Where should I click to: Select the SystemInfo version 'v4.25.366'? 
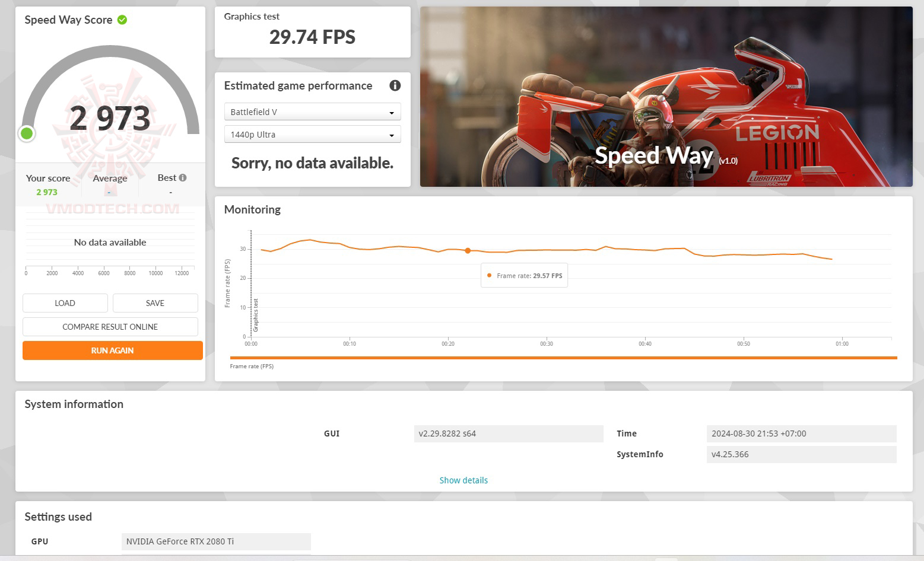click(x=802, y=454)
